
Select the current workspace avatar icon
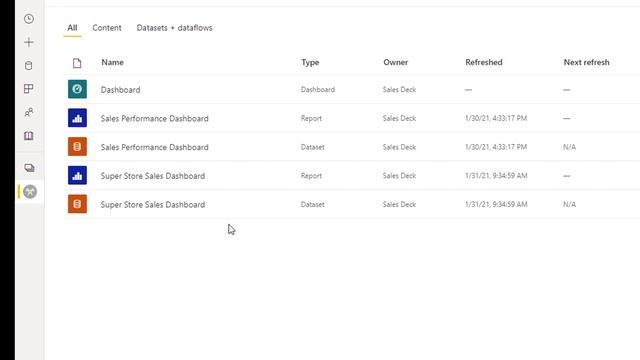(x=30, y=191)
